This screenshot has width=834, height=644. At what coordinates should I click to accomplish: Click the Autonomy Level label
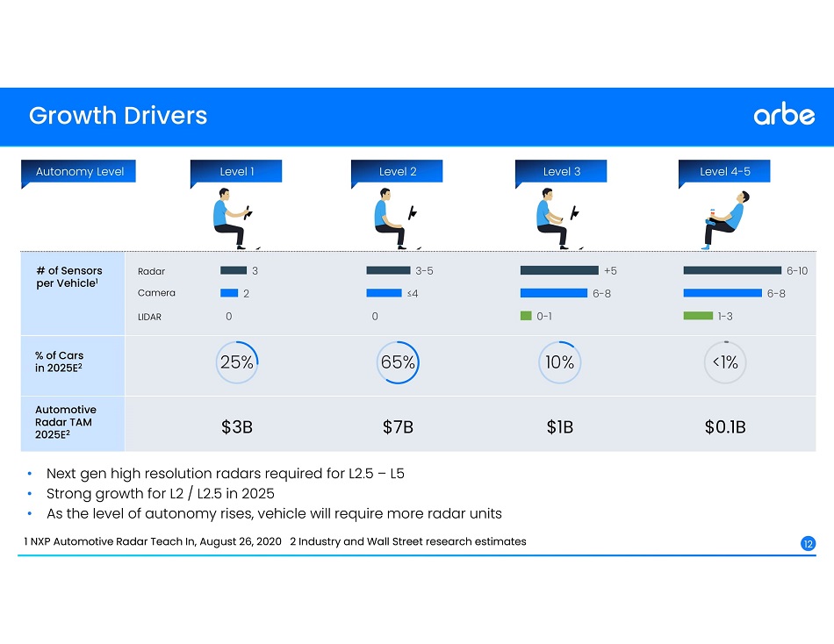79,172
